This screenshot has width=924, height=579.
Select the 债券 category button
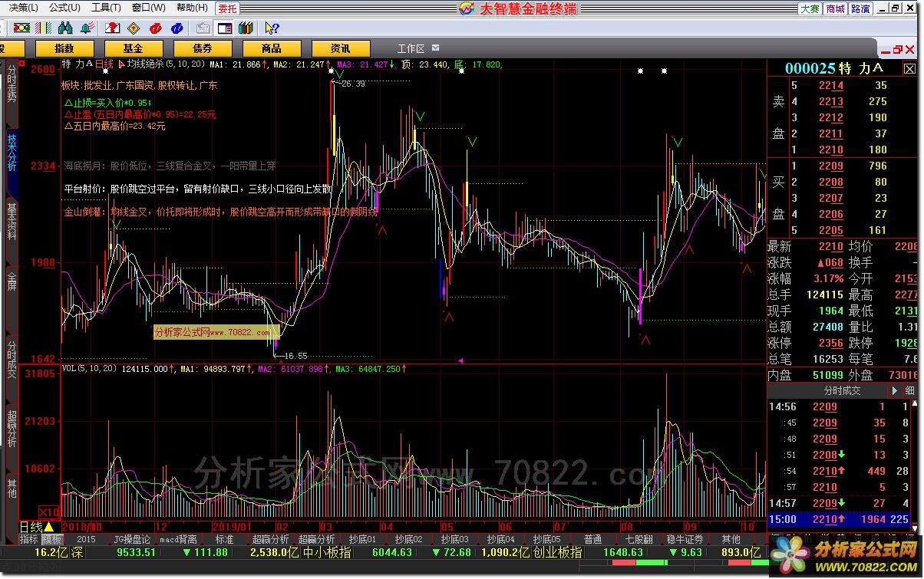203,48
